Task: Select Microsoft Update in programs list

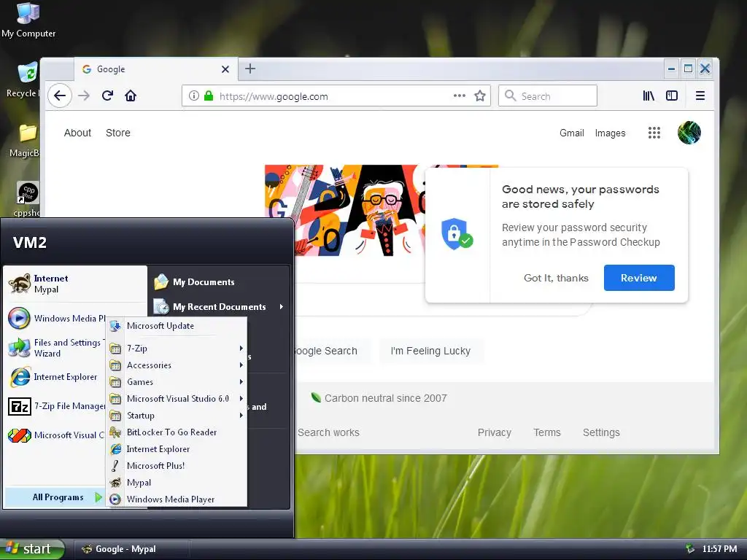Action: 177,326
